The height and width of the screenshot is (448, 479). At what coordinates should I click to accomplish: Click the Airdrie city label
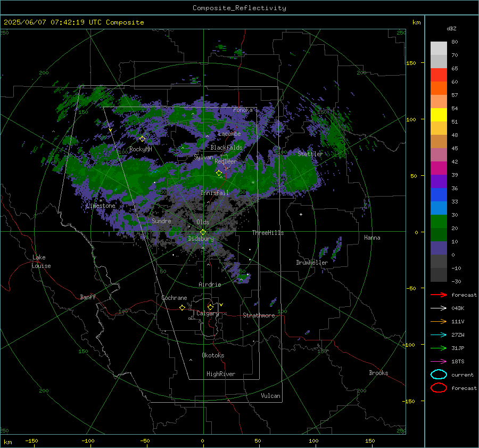pyautogui.click(x=210, y=284)
